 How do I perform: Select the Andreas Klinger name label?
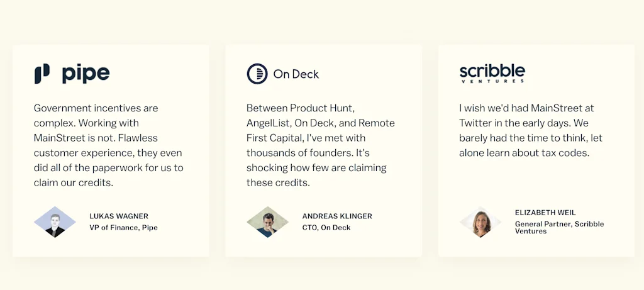tap(337, 216)
